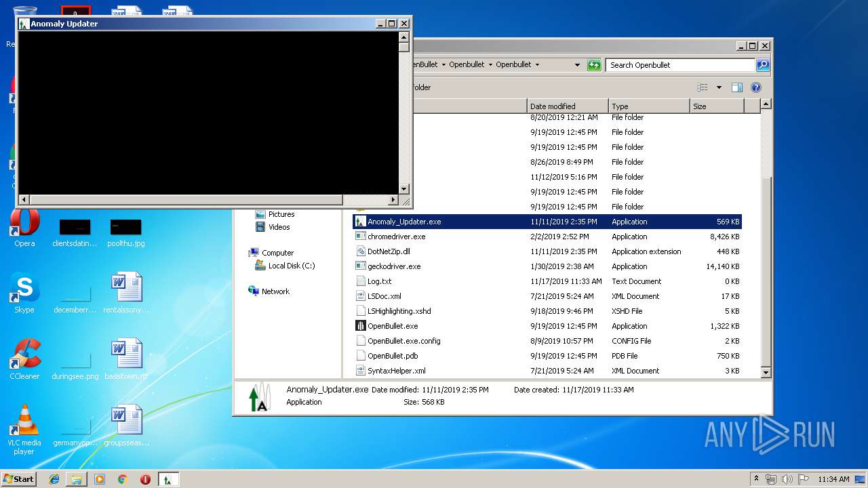Image resolution: width=868 pixels, height=488 pixels.
Task: Open address bar history dropdown
Action: [577, 65]
